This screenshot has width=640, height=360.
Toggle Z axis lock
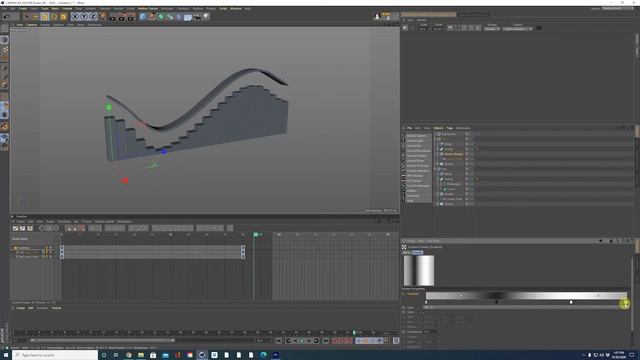93,17
